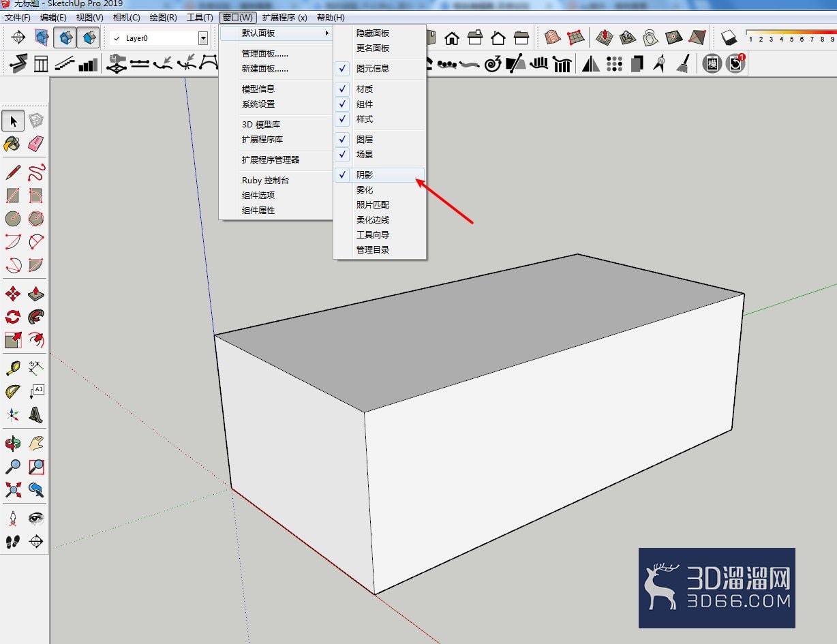The image size is (837, 644).
Task: Click the broom cleanup icon
Action: point(682,64)
